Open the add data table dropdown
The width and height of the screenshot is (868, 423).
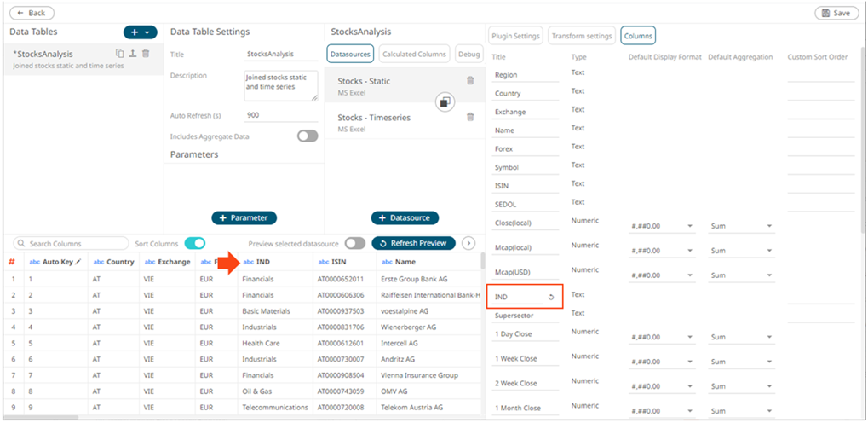tap(140, 32)
